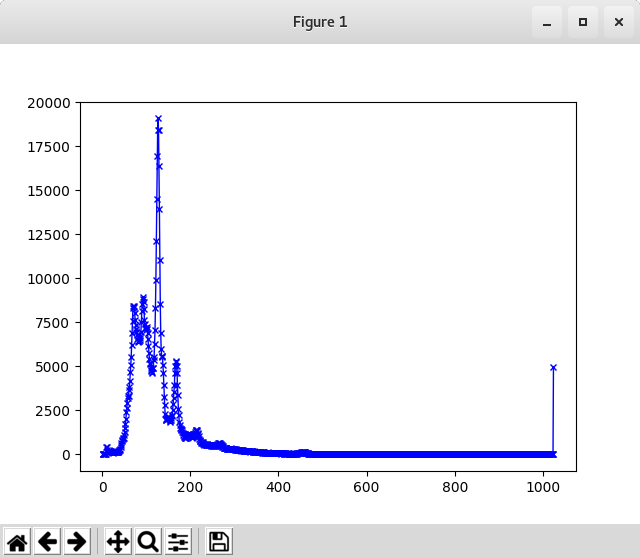
Task: Click the y-axis label 17500
Action: click(x=49, y=147)
